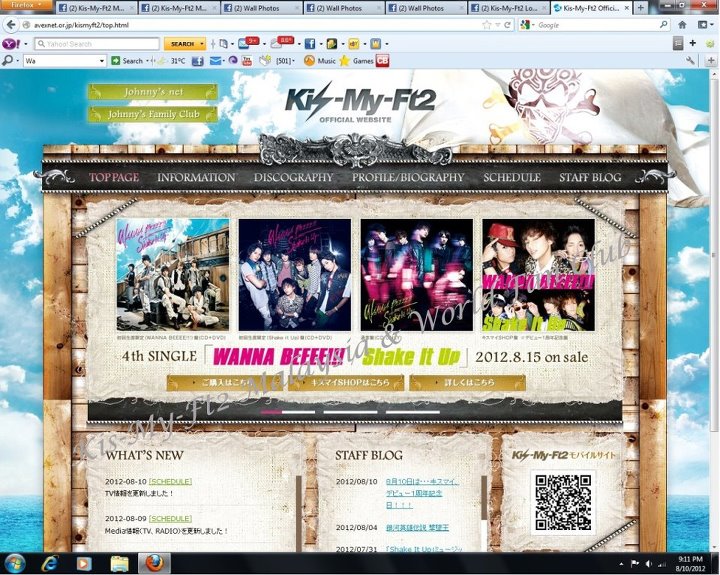Open the STAFF BLOG menu item
This screenshot has height=575, width=720.
(590, 177)
